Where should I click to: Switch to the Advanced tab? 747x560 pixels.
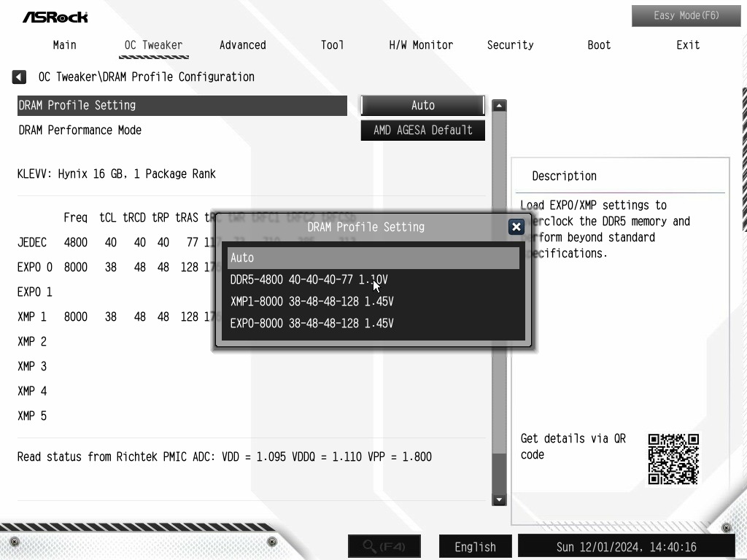pyautogui.click(x=242, y=45)
